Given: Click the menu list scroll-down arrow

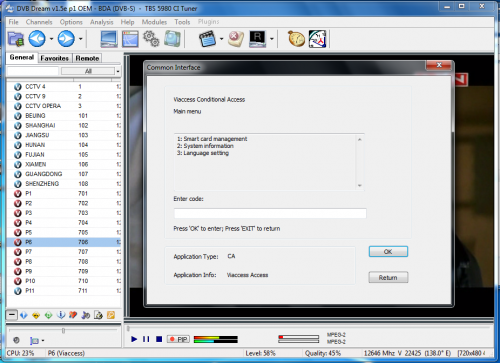Looking at the screenshot, I should (x=360, y=185).
